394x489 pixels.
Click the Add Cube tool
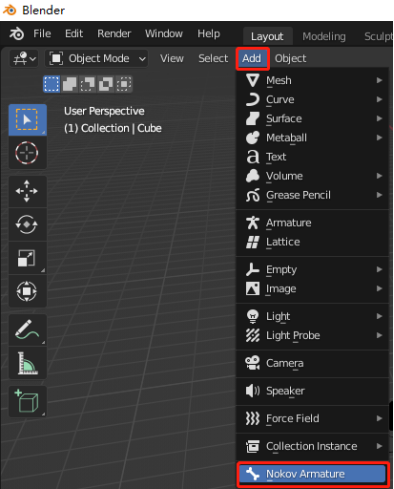[27, 401]
